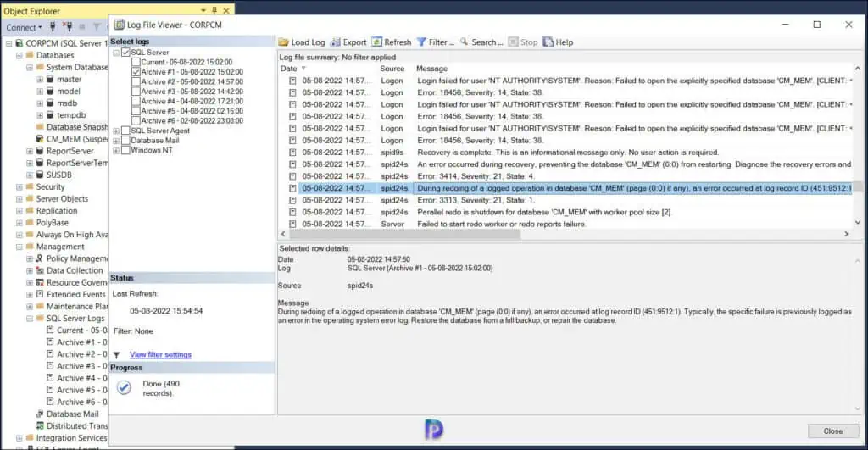This screenshot has height=450, width=868.
Task: Check Archive #3 - 05-08-2022 14:42:00 log
Action: pyautogui.click(x=136, y=92)
